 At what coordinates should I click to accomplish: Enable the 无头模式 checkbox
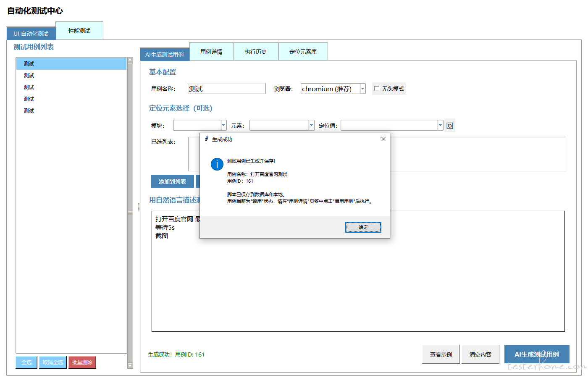point(377,89)
